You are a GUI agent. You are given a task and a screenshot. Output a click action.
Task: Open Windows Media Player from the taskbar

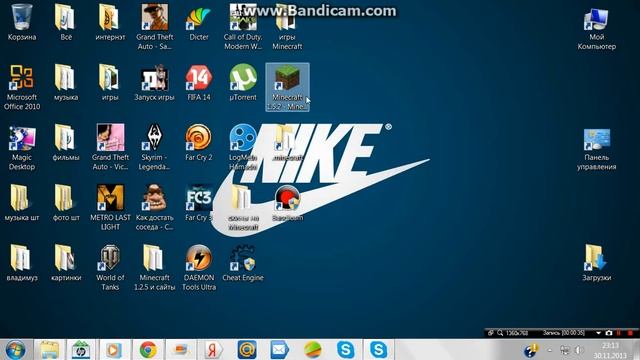click(114, 350)
